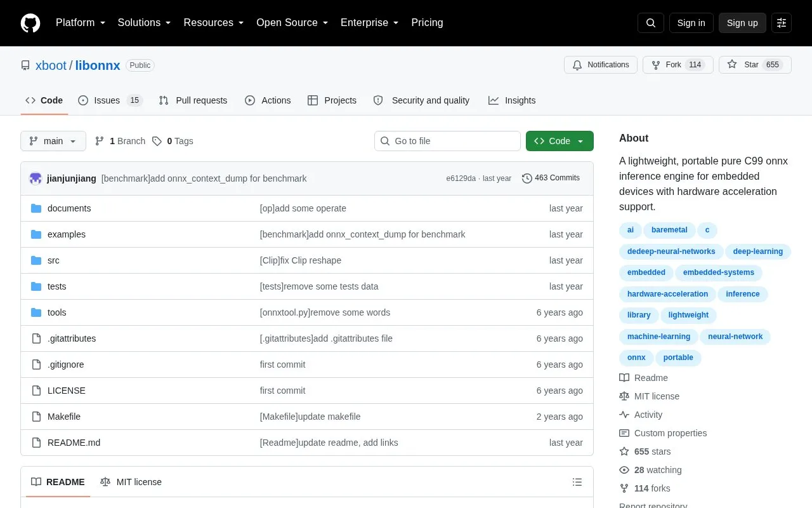Click the Sign up button
Viewport: 812px width, 508px height.
click(x=742, y=23)
